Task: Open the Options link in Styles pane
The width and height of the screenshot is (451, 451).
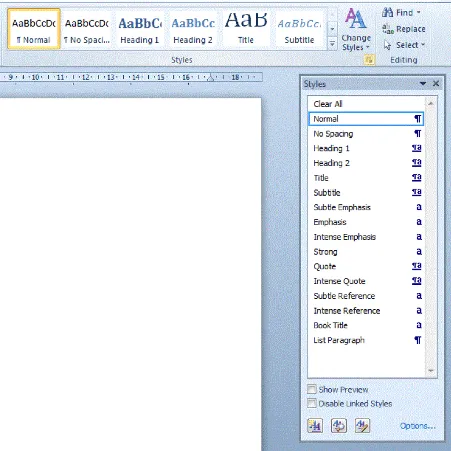Action: point(418,426)
